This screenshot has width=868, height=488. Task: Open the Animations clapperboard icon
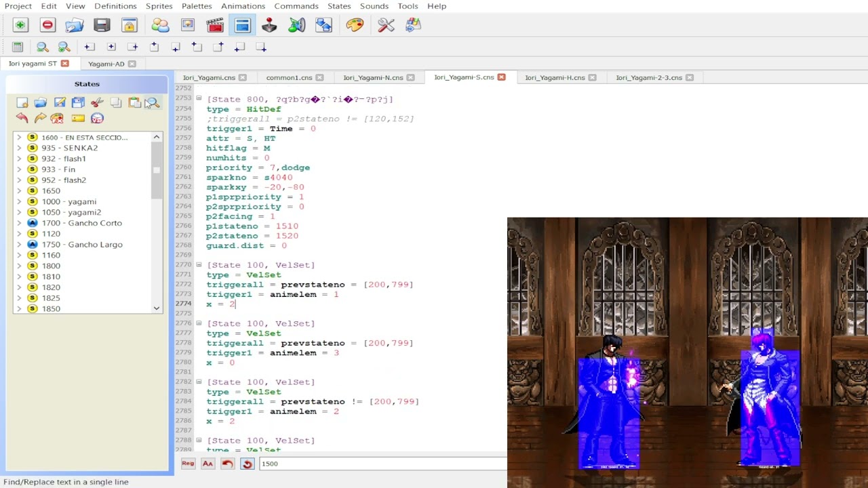[x=215, y=25]
